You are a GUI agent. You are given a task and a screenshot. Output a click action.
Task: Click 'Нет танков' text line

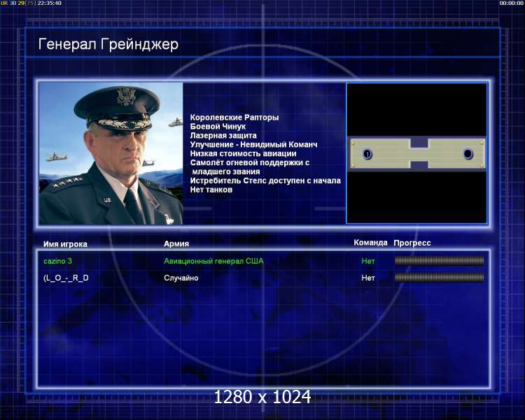[x=211, y=190]
